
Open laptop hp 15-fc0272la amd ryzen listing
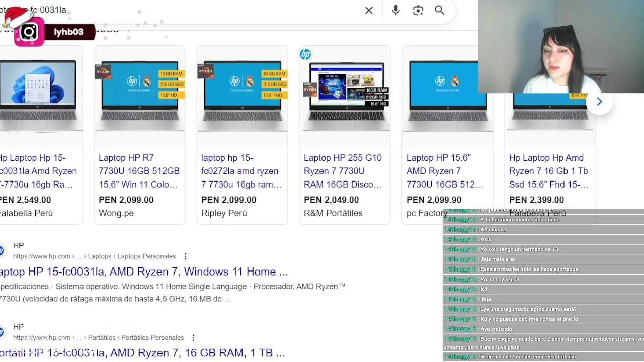pos(242,171)
